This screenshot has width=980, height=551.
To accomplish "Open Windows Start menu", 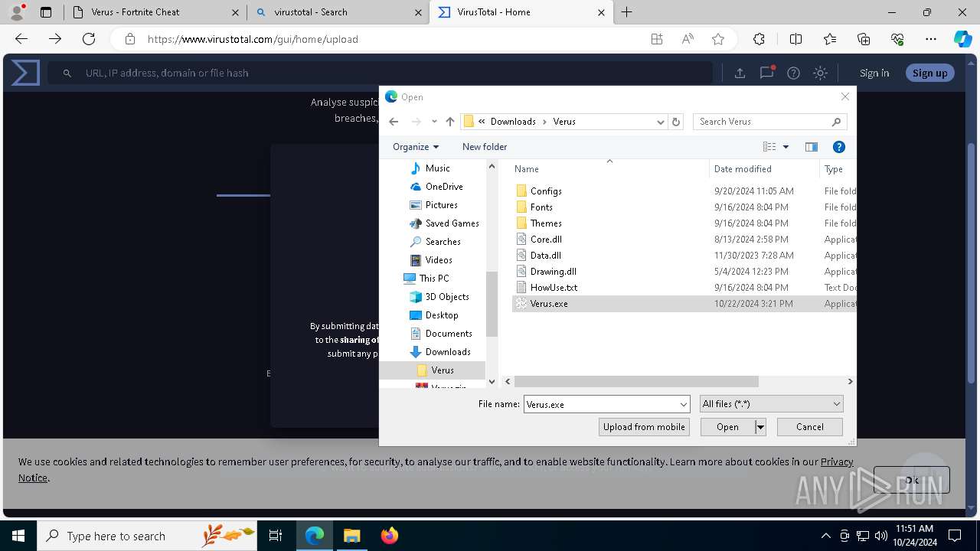I will click(x=18, y=536).
